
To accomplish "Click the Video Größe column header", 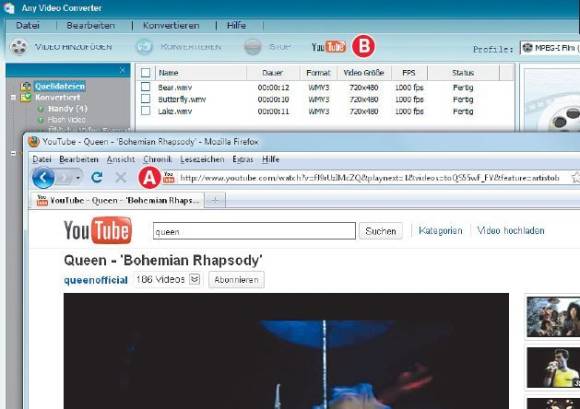I will pos(364,72).
